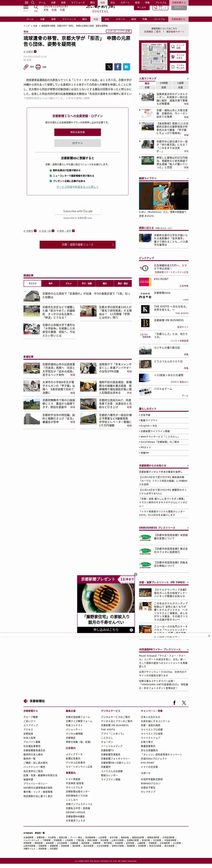Switch related articles to 事件 tab
Screen dimensions: 212x868
51,283
